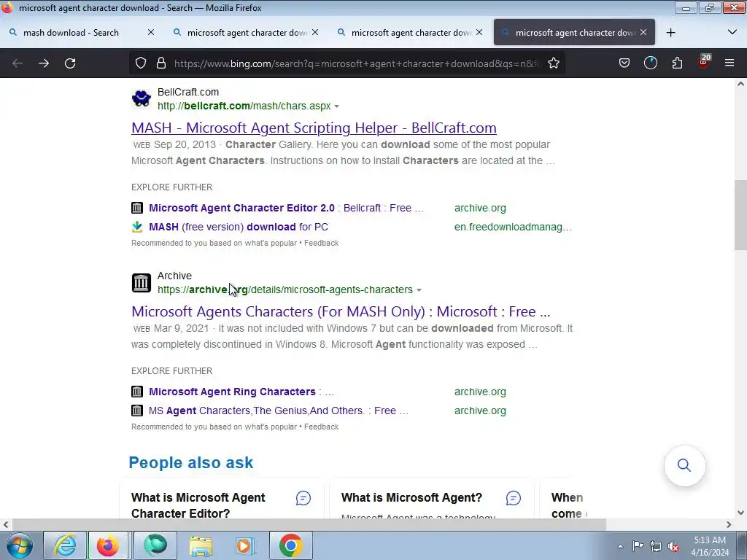List all tabs using the chevron button
The width and height of the screenshot is (747, 560).
732,32
